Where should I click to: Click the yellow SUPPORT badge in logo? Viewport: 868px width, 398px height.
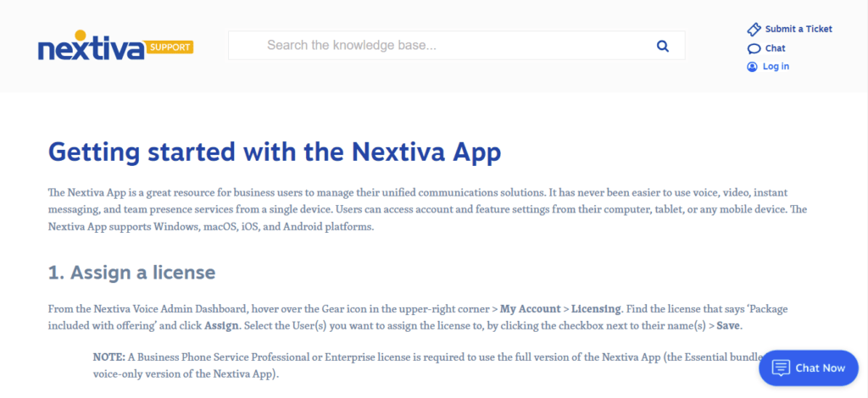point(170,47)
